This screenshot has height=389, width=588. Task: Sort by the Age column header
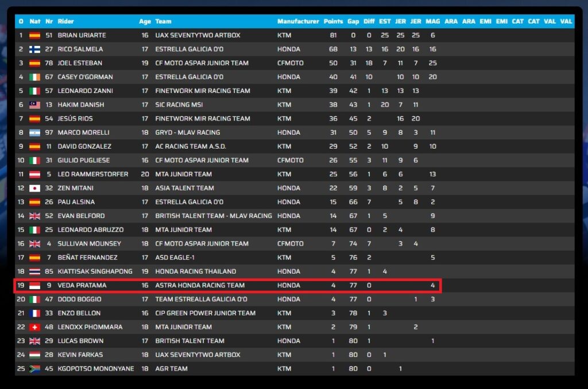click(145, 21)
